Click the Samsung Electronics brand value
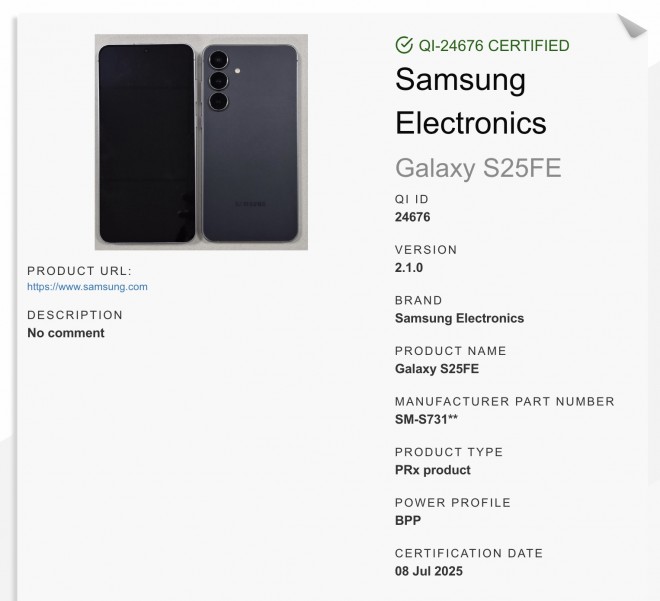660x601 pixels. pyautogui.click(x=459, y=318)
